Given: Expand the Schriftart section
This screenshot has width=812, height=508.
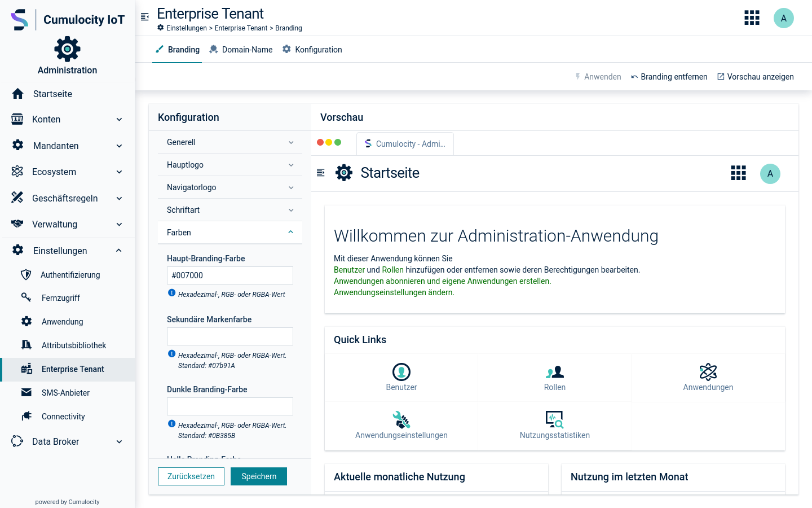Looking at the screenshot, I should (x=230, y=210).
